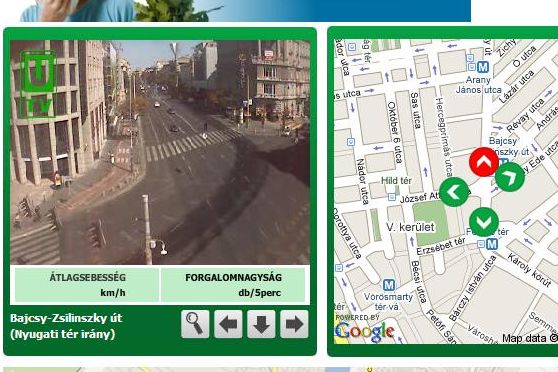Click the Bajcsy-Zsilinszky út camera title text
The width and height of the screenshot is (558, 372).
66,326
